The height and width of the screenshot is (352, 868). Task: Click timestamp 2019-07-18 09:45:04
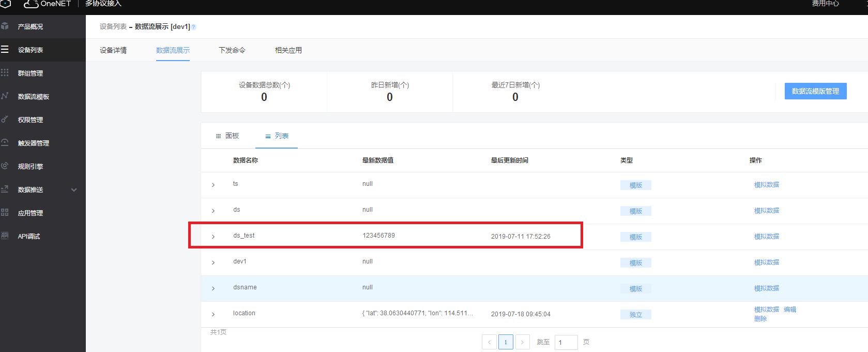(x=521, y=314)
